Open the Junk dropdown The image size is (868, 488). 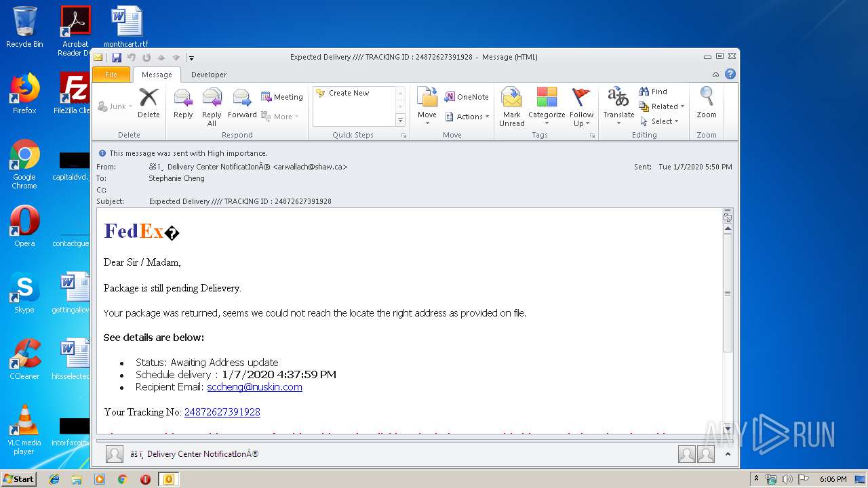(x=115, y=106)
